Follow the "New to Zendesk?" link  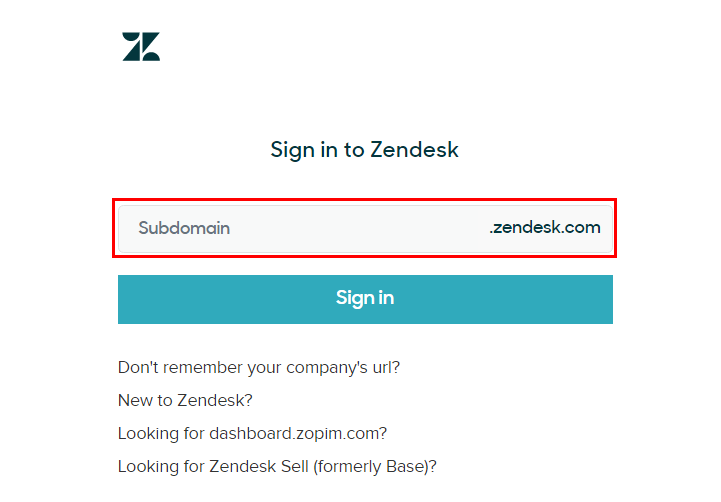coord(185,400)
